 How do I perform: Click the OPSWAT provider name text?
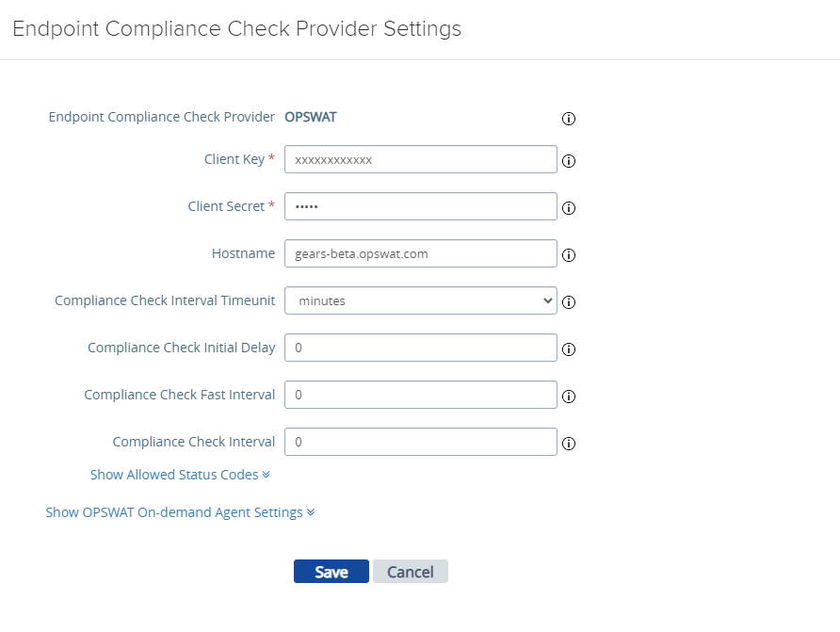tap(310, 118)
